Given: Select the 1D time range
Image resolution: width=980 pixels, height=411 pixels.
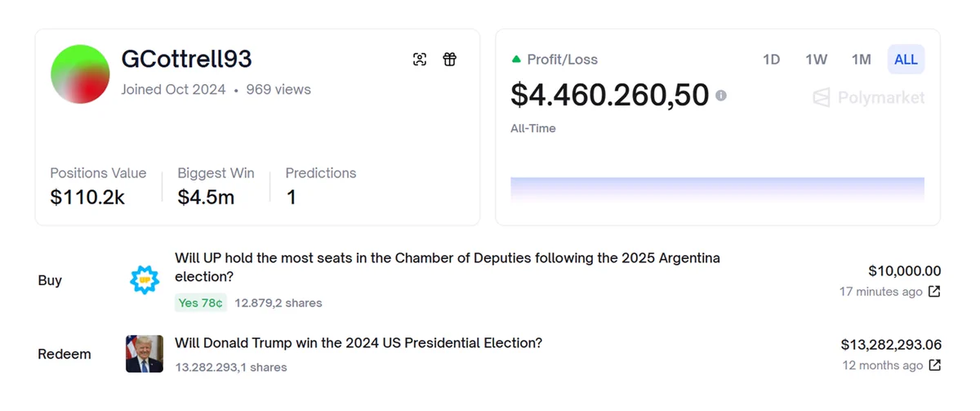Looking at the screenshot, I should (x=771, y=60).
